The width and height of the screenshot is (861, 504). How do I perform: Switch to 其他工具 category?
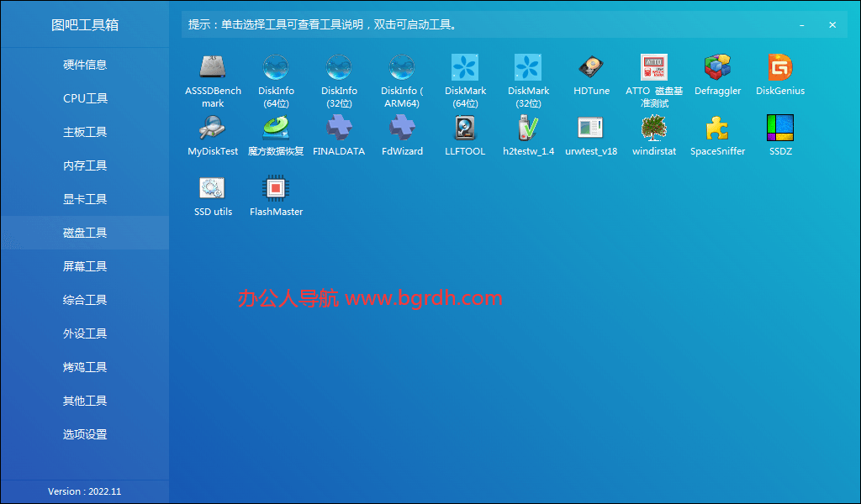(x=85, y=401)
